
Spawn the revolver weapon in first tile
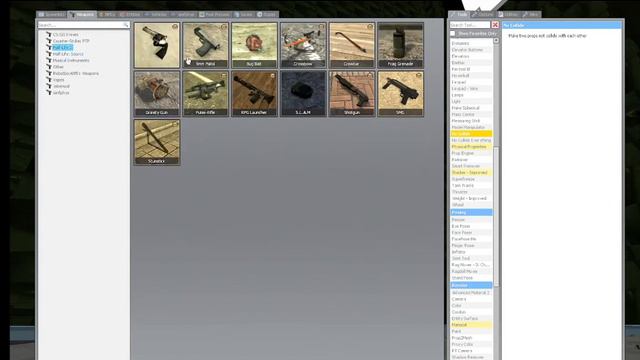tap(157, 45)
